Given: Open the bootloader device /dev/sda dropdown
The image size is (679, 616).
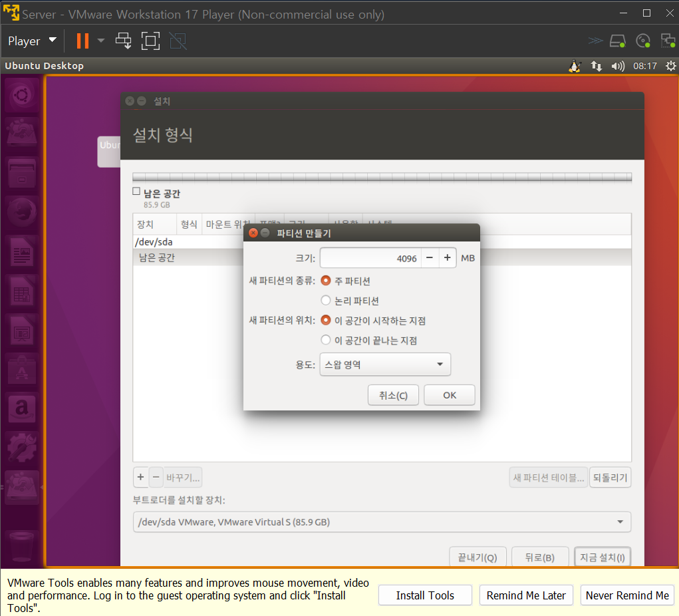Looking at the screenshot, I should 382,522.
